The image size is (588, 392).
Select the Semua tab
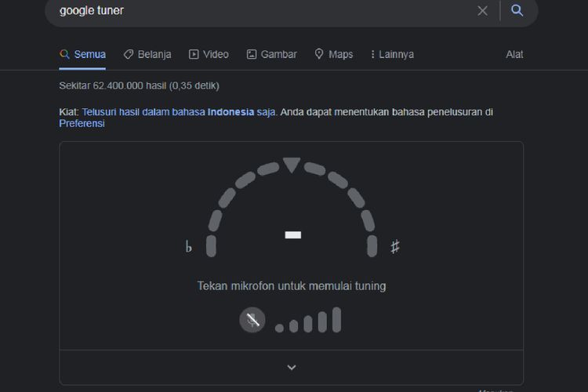tap(82, 54)
